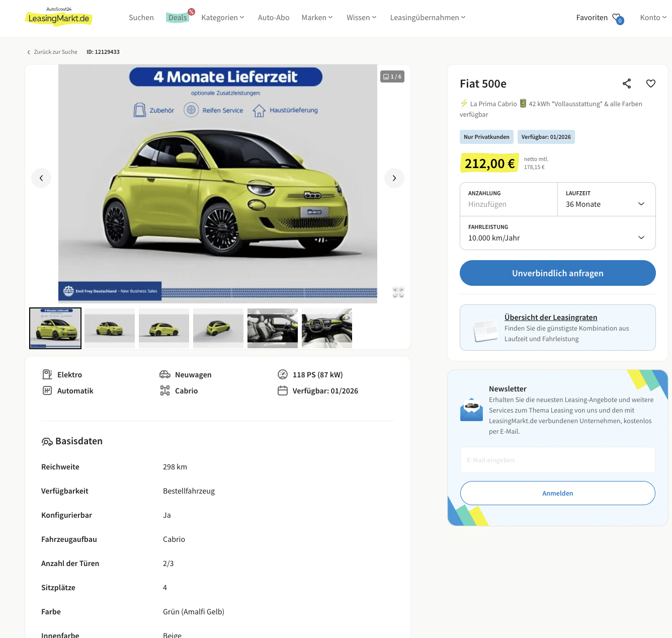Screen dimensions: 672x638
Task: Click Konfigurierbar value Ja
Action: (167, 515)
